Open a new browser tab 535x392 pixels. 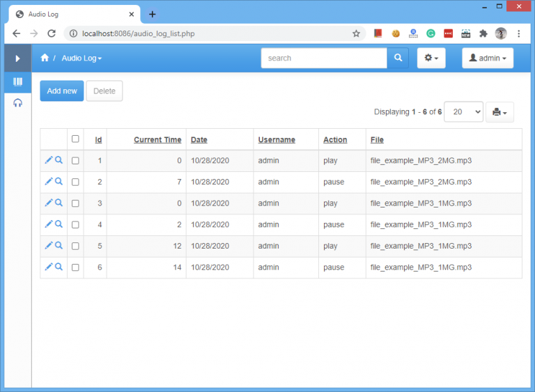152,15
